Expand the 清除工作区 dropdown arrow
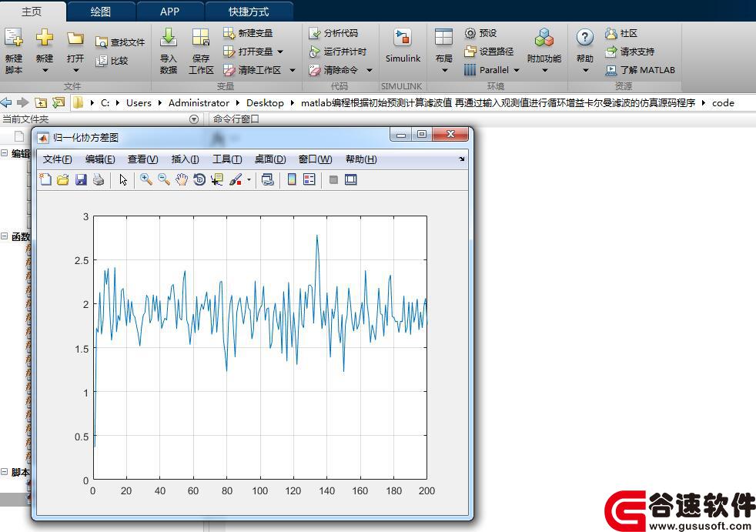The image size is (756, 532). click(293, 70)
